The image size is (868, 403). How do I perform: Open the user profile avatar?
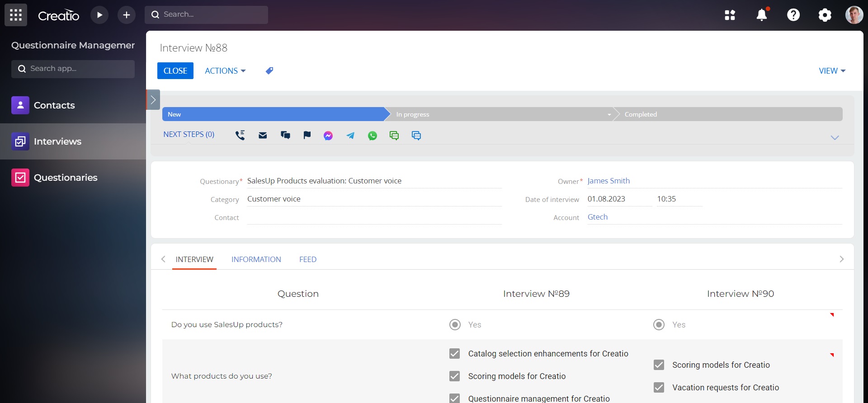854,15
